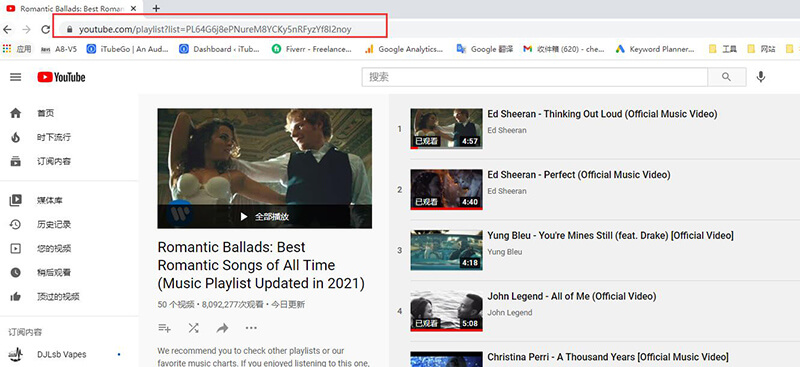Open the 工具 bookmarks folder

723,49
